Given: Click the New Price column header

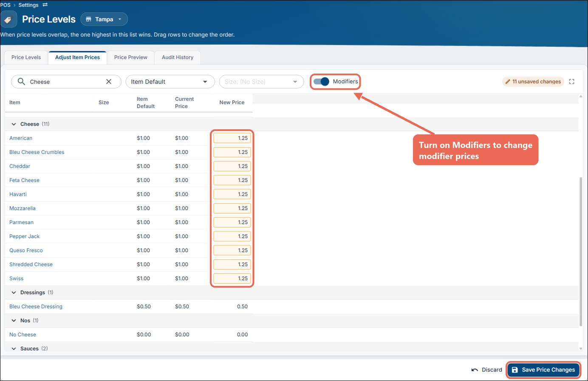Looking at the screenshot, I should [x=232, y=102].
